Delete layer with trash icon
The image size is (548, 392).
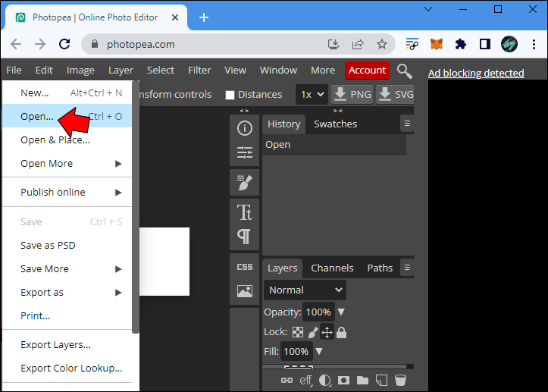click(400, 380)
